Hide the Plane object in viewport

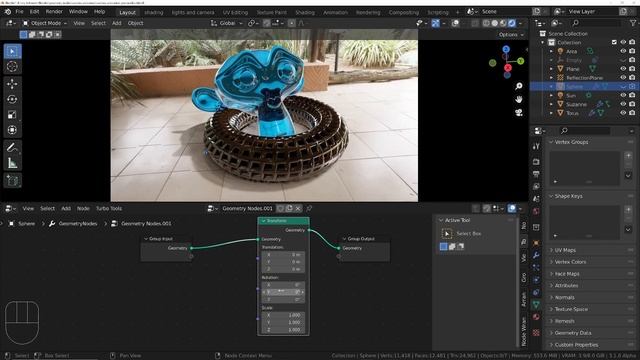pos(623,69)
